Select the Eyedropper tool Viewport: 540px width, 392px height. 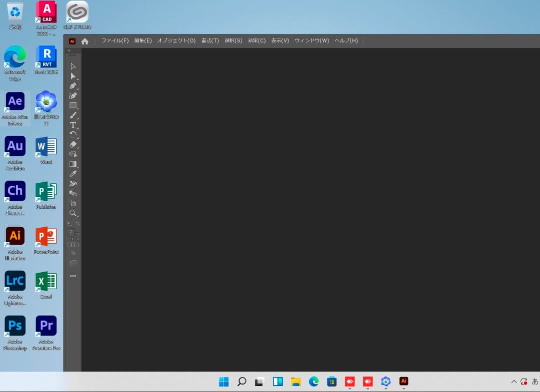73,174
